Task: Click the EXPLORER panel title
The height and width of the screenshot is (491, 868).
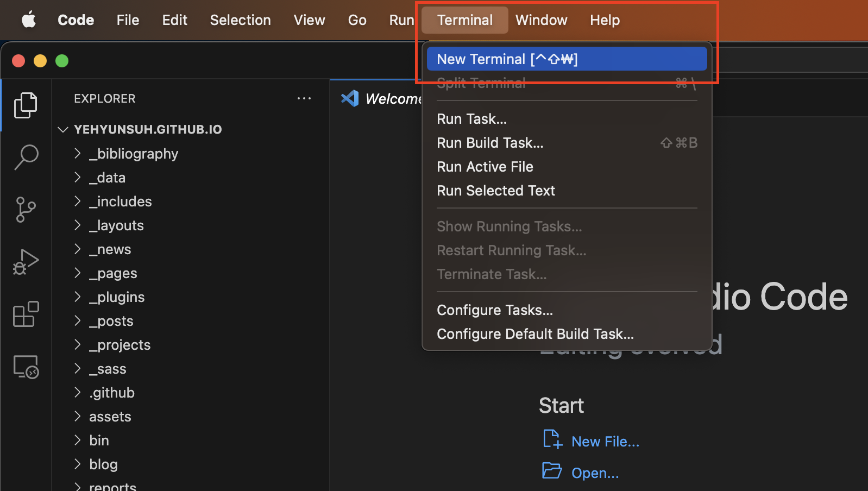Action: click(105, 98)
